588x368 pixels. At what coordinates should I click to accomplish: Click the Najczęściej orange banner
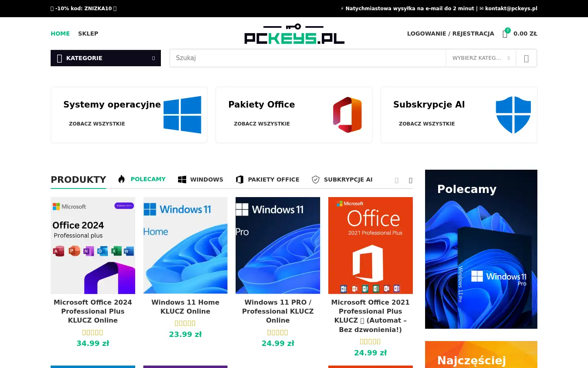[x=481, y=355]
